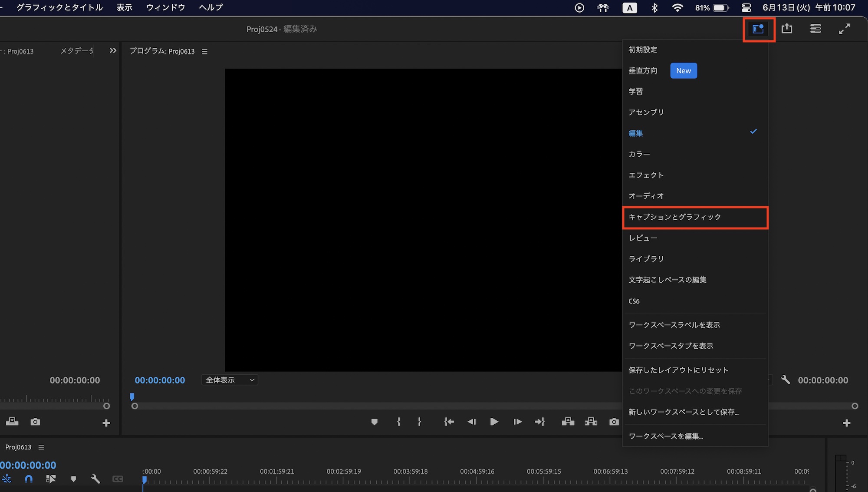Open the program monitor wrench settings
This screenshot has width=868, height=492.
tap(786, 380)
